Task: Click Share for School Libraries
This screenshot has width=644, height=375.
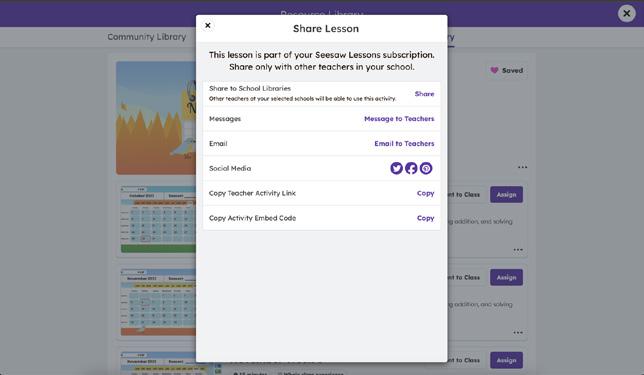Action: pyautogui.click(x=424, y=94)
